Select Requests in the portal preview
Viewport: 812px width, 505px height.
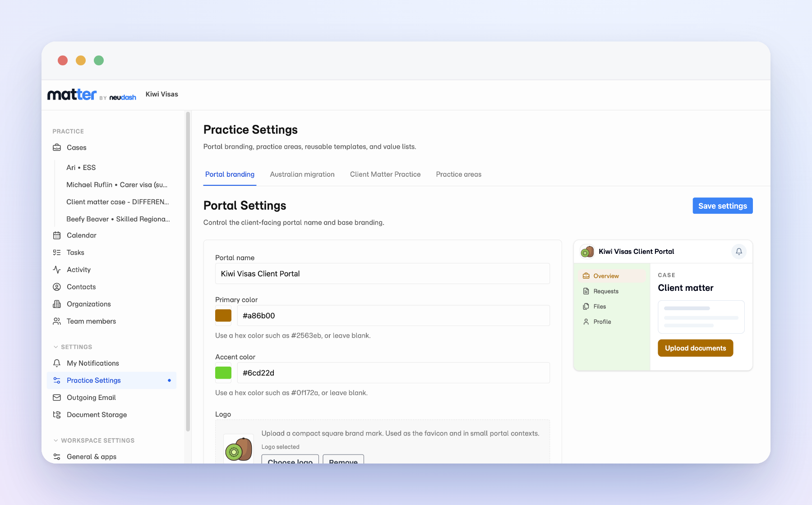pyautogui.click(x=606, y=291)
